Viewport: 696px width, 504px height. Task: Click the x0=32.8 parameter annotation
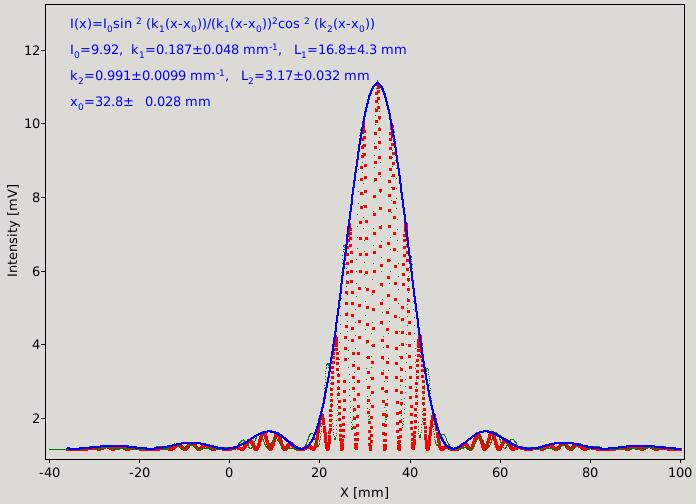point(140,102)
